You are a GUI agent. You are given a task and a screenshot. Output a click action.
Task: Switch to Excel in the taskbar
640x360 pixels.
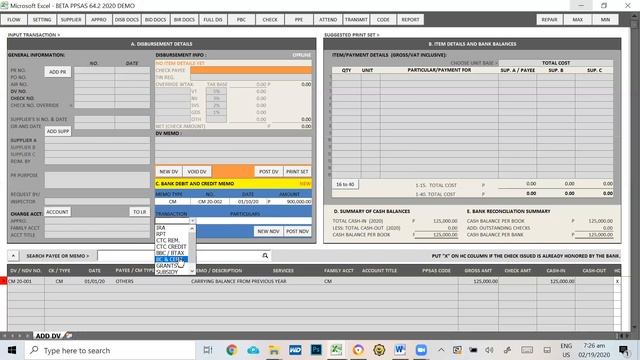pos(336,350)
